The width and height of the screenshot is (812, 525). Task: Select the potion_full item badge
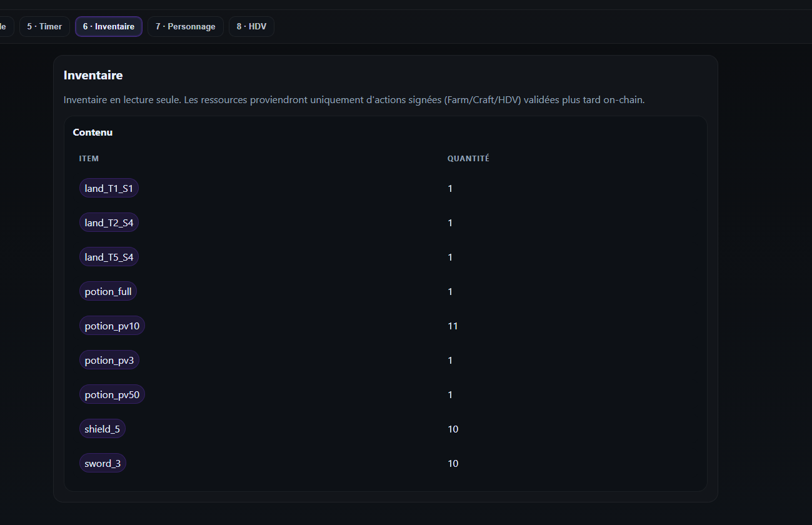[x=108, y=291]
